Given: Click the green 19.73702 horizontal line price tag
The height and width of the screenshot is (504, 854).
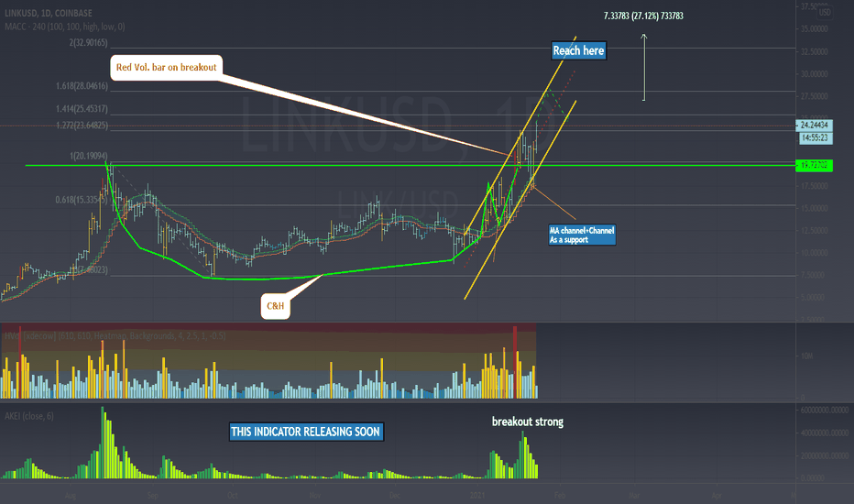Looking at the screenshot, I should 814,165.
